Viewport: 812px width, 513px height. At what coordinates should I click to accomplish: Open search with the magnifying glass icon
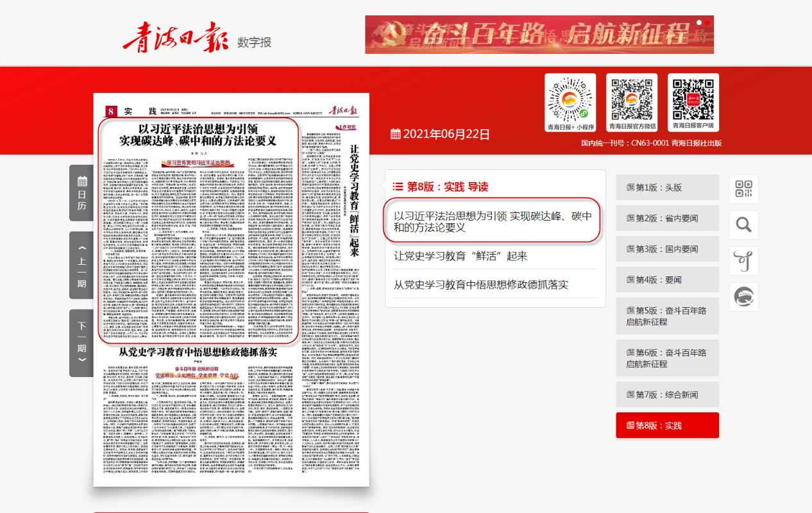point(743,225)
